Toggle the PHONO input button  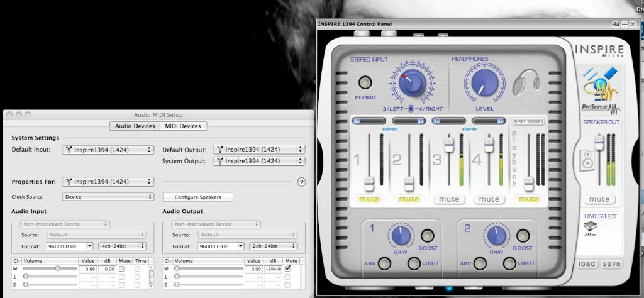365,82
